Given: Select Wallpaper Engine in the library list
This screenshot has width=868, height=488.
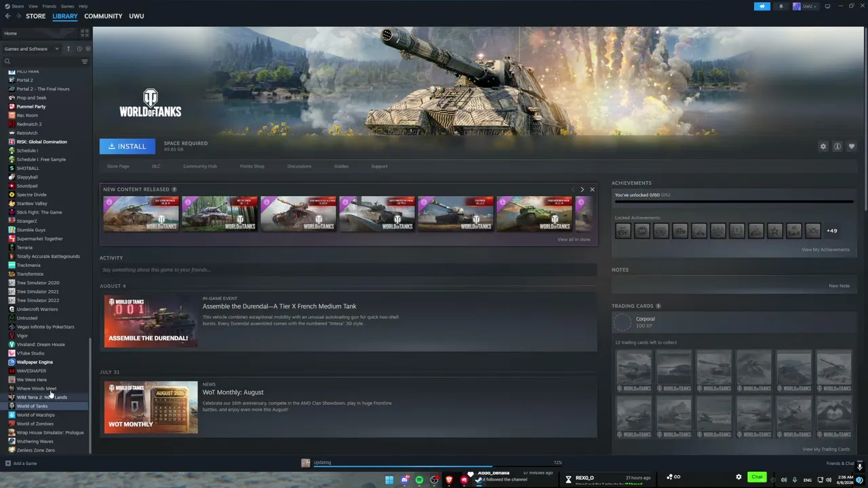Looking at the screenshot, I should coord(34,362).
